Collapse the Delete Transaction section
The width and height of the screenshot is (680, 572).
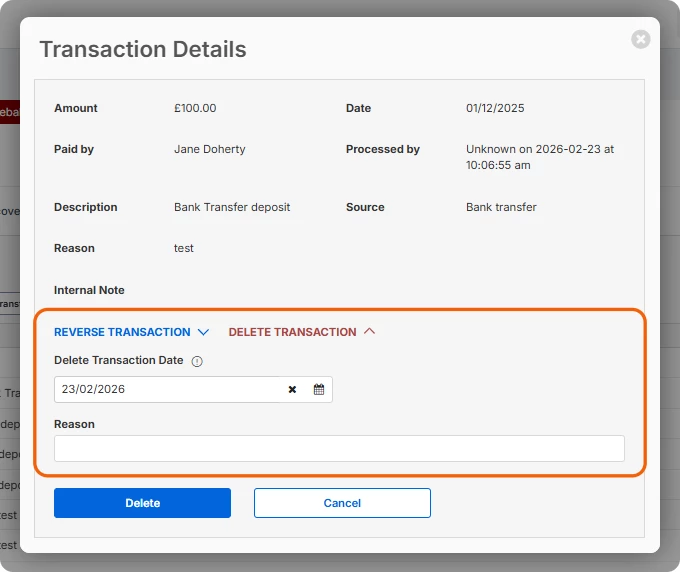point(302,332)
